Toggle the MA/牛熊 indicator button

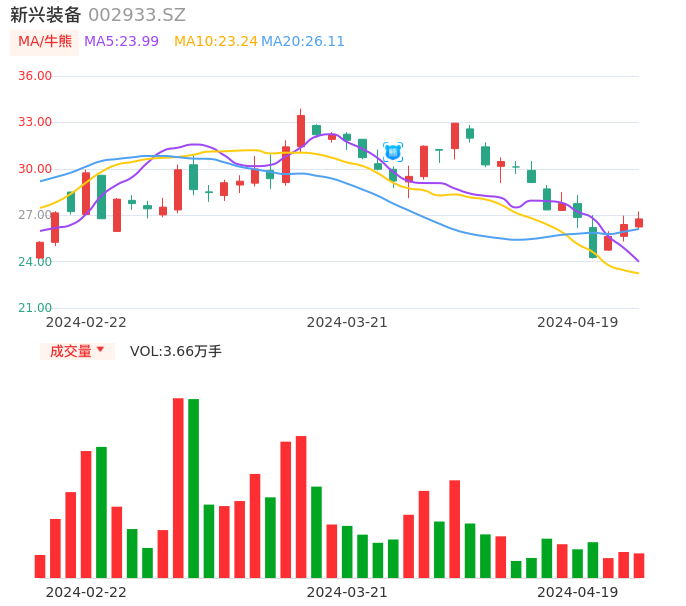pos(45,42)
